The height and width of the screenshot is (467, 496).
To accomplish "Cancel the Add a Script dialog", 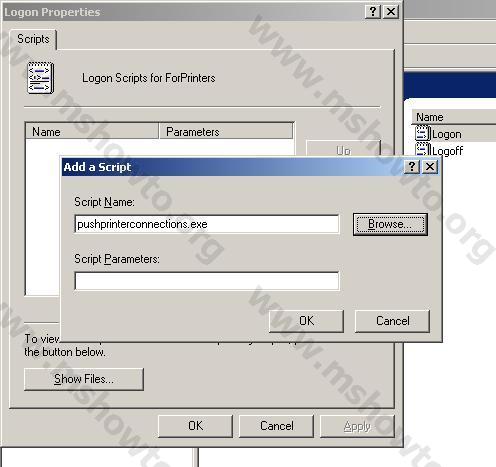I will 392,321.
